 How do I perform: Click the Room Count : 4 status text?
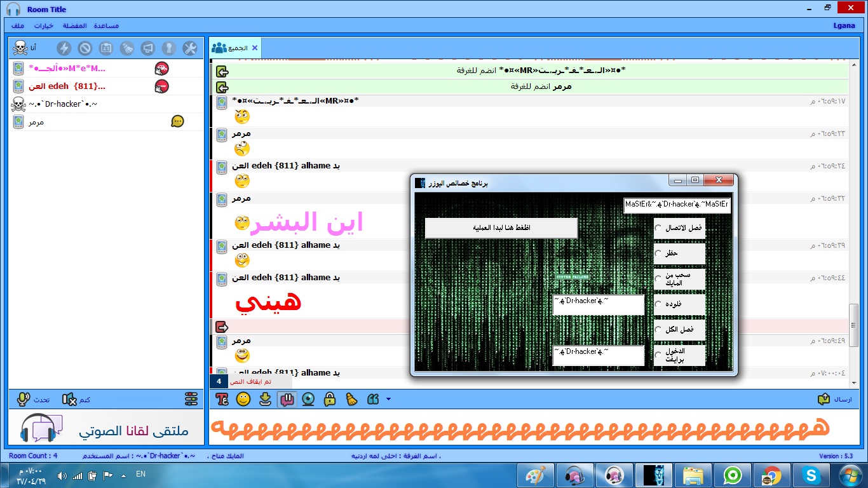(33, 456)
